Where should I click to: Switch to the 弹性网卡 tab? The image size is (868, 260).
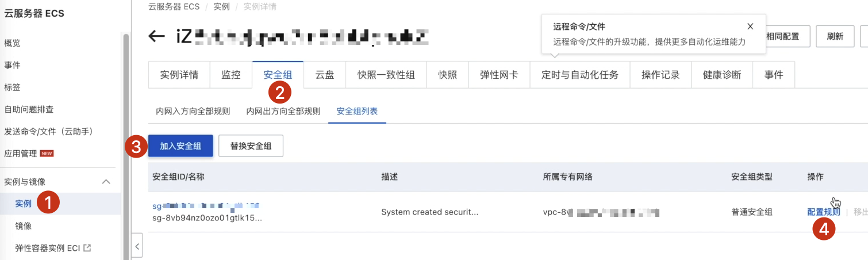(499, 75)
